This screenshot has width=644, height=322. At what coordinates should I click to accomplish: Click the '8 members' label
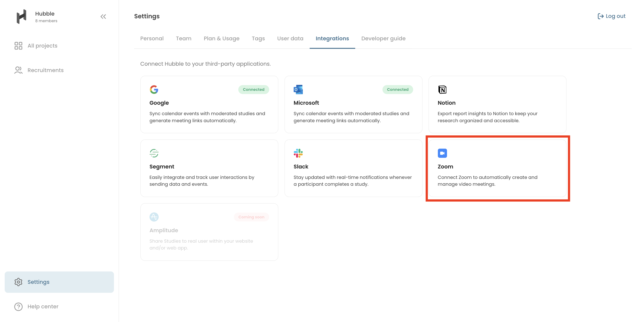point(46,21)
